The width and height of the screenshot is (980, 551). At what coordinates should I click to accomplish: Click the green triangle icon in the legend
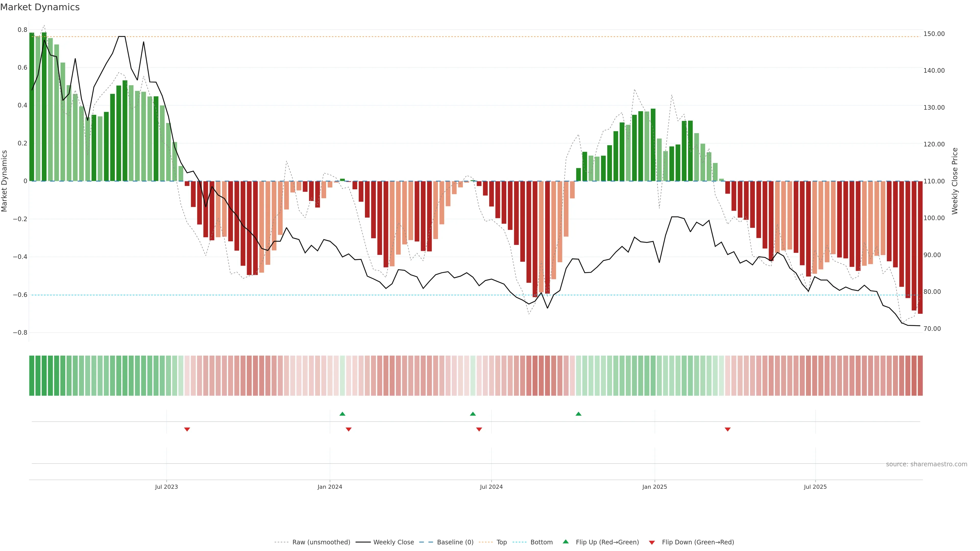(566, 542)
